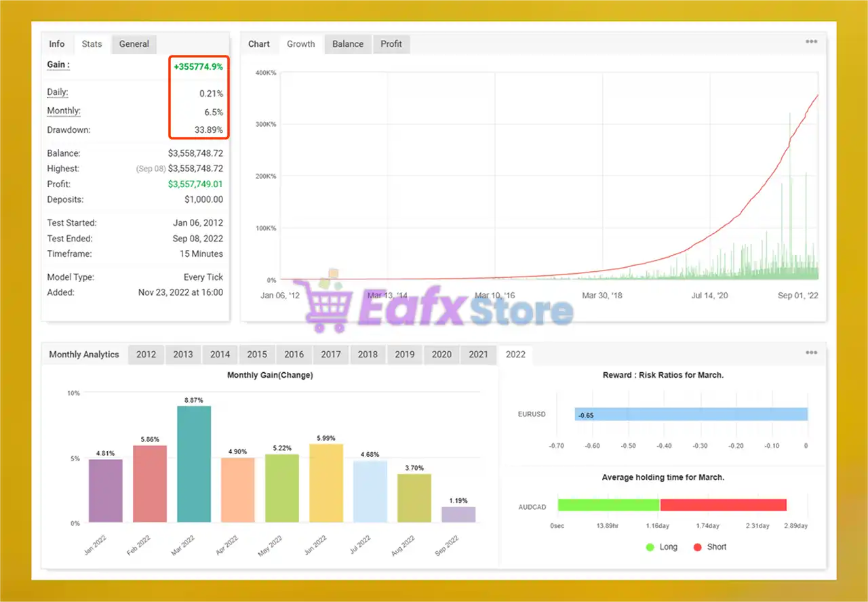
Task: Click the Test Started date Jan 06, 2012
Action: point(198,223)
